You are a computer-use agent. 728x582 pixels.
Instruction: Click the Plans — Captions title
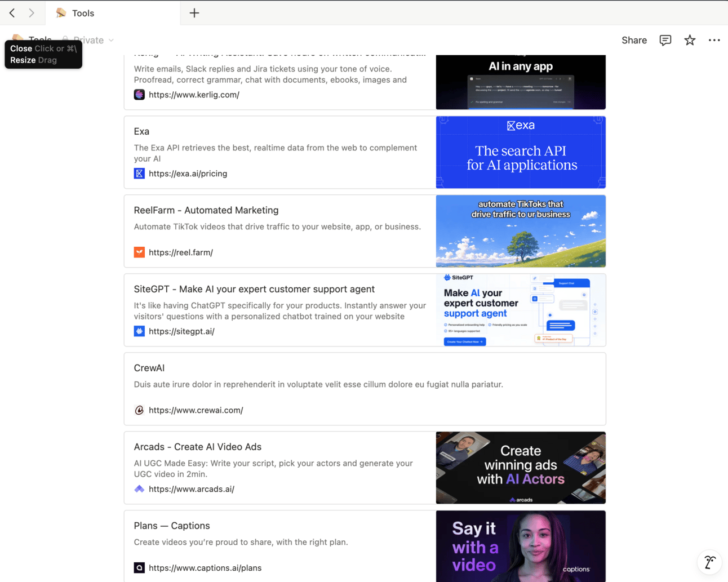(172, 526)
